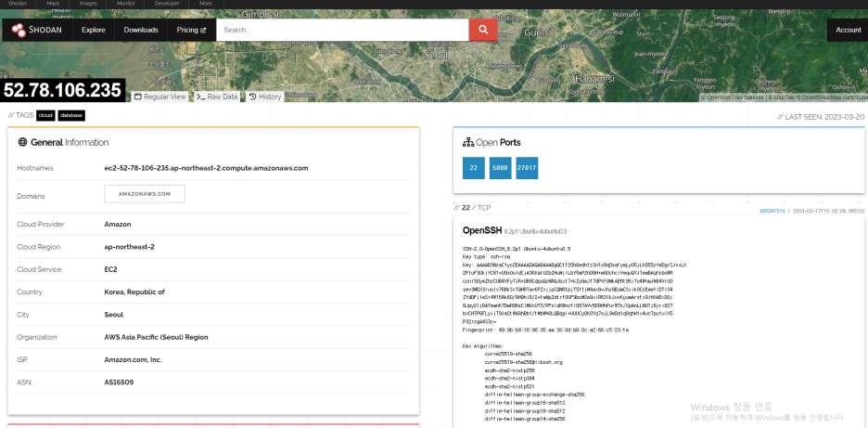This screenshot has width=868, height=428.
Task: Jump to open port 27017
Action: click(527, 168)
